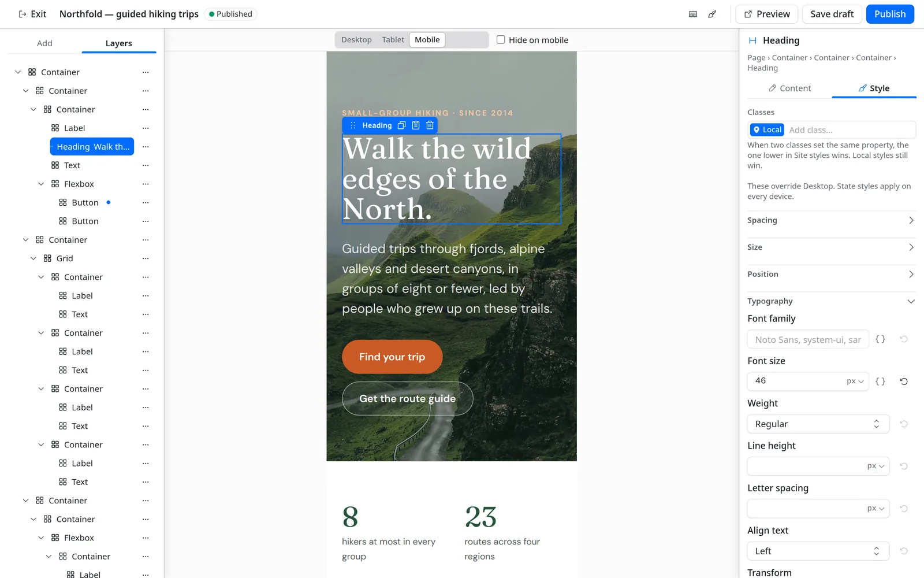Open the Weight dropdown set to Regular
924x578 pixels.
[818, 424]
